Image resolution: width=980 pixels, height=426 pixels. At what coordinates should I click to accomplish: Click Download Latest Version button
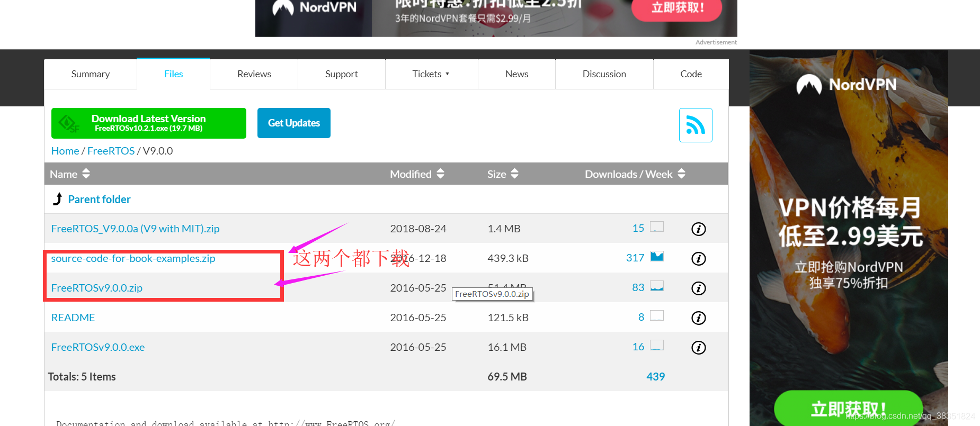149,123
